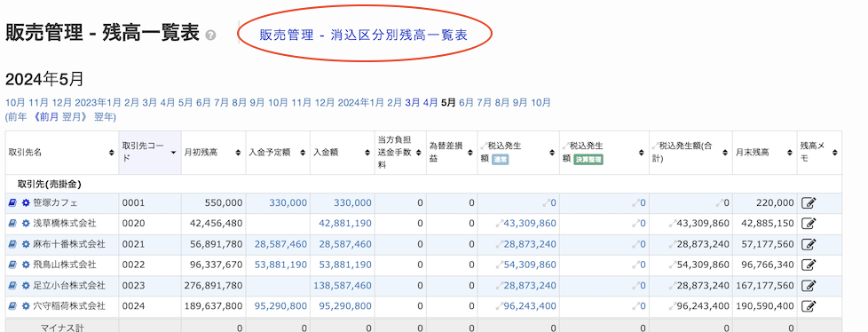Open 足立小台株式会社 入金額 138,587,460
The height and width of the screenshot is (332, 868).
pos(343,286)
